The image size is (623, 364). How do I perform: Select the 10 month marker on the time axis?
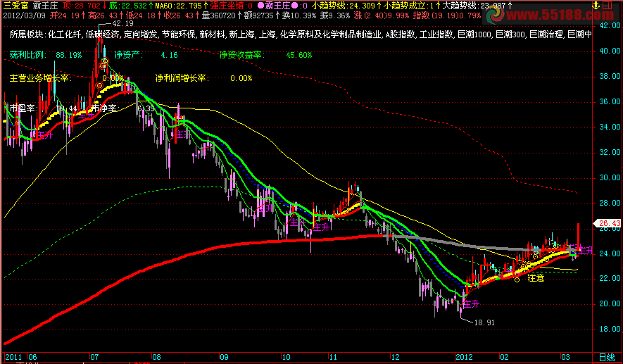coord(287,356)
